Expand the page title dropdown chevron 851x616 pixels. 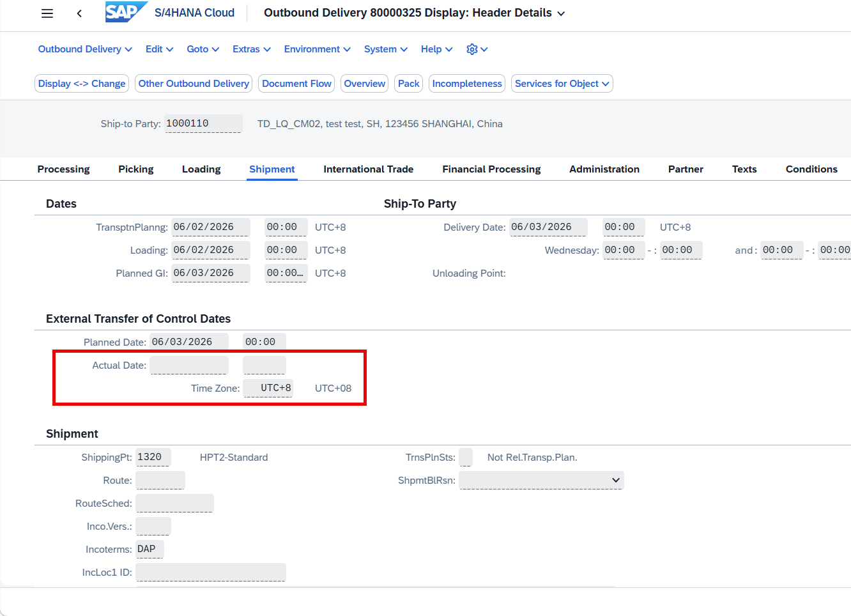click(561, 13)
